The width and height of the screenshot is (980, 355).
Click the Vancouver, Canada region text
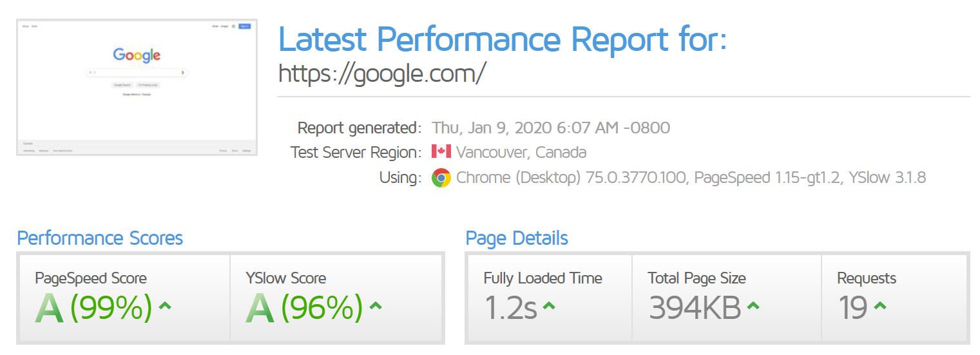pos(521,153)
